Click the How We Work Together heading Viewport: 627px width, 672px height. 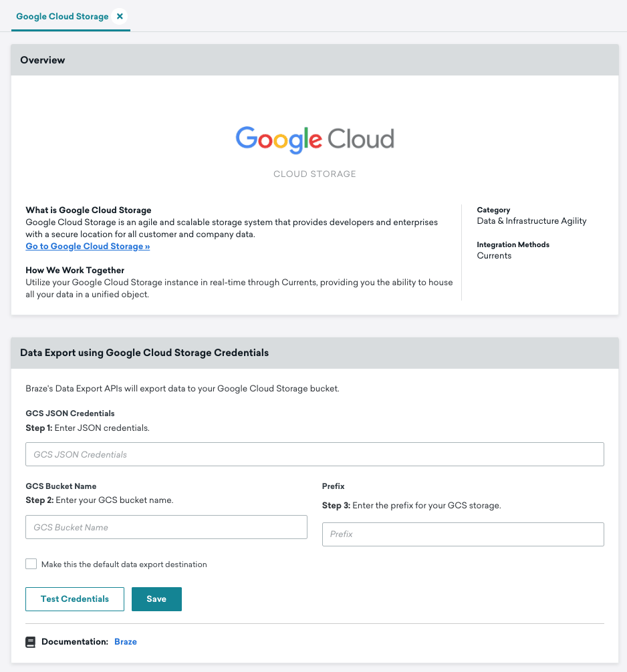75,270
